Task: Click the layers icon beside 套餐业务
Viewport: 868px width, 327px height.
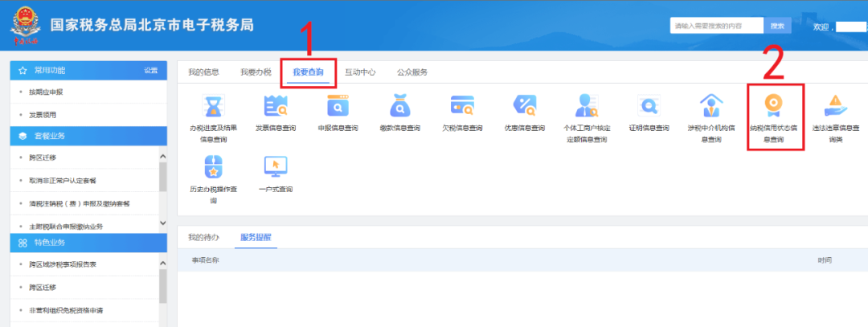Action: [23, 136]
